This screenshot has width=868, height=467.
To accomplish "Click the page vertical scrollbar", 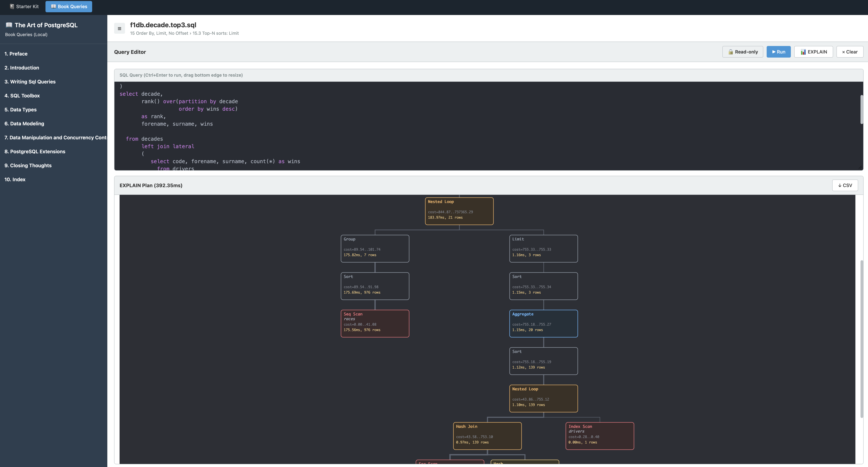I will point(862,339).
